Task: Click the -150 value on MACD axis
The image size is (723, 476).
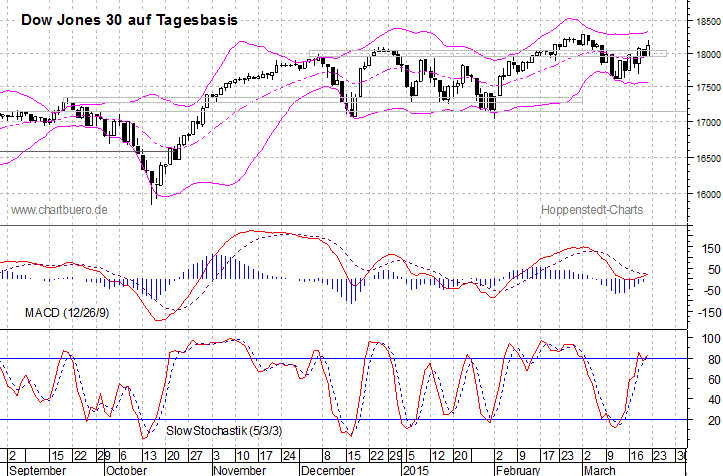Action: 709,313
